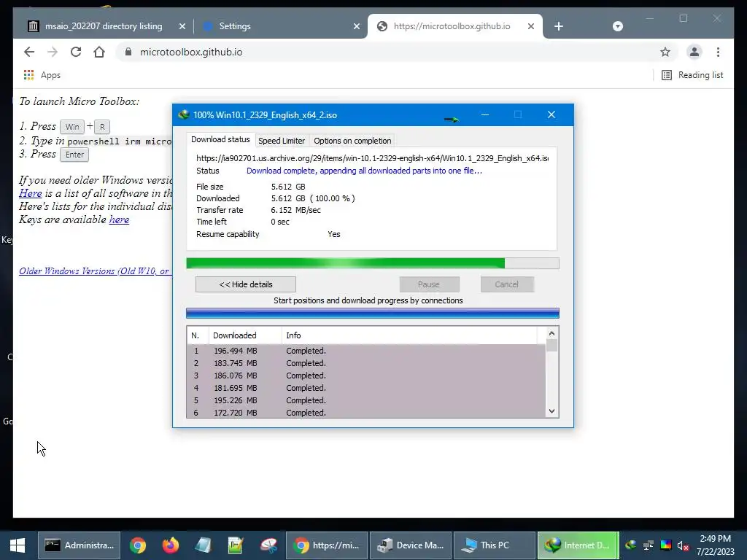Click the Downloaded column header
Image resolution: width=747 pixels, height=560 pixels.
[x=245, y=335]
